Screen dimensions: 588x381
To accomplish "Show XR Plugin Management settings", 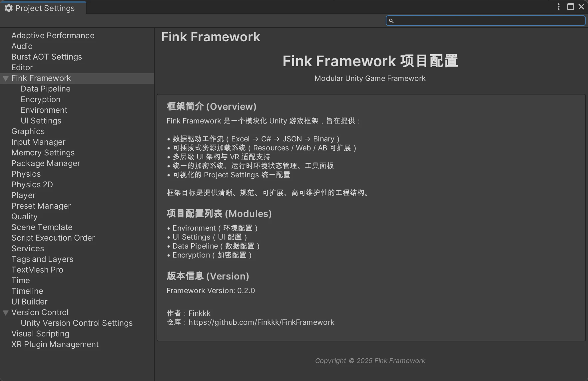I will [x=55, y=344].
